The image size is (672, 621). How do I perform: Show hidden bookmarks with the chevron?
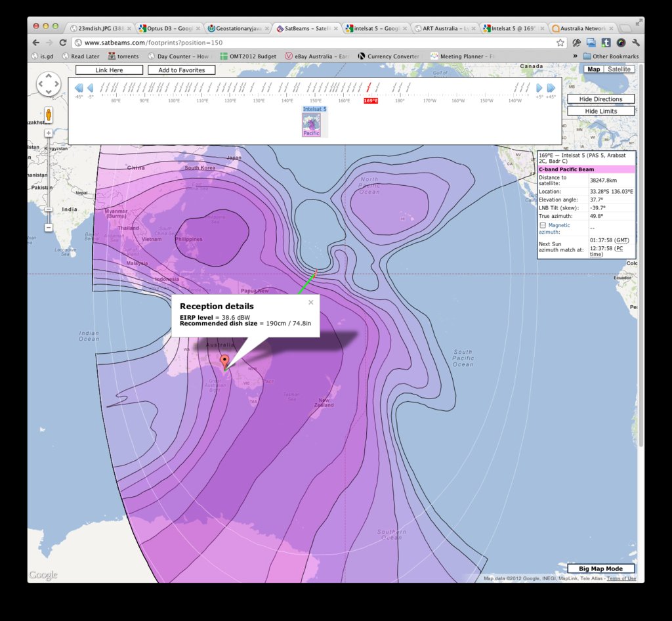(x=575, y=56)
